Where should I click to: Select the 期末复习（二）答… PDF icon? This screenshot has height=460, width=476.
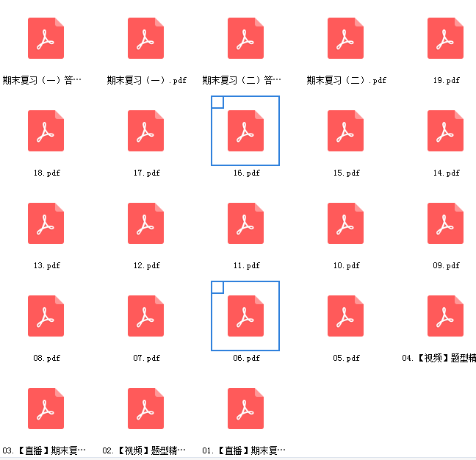pyautogui.click(x=245, y=38)
